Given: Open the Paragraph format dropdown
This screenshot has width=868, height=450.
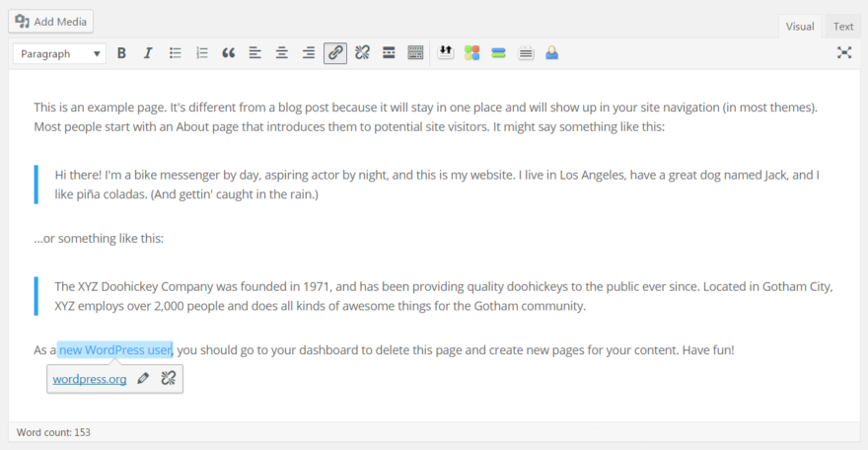Looking at the screenshot, I should (x=60, y=53).
